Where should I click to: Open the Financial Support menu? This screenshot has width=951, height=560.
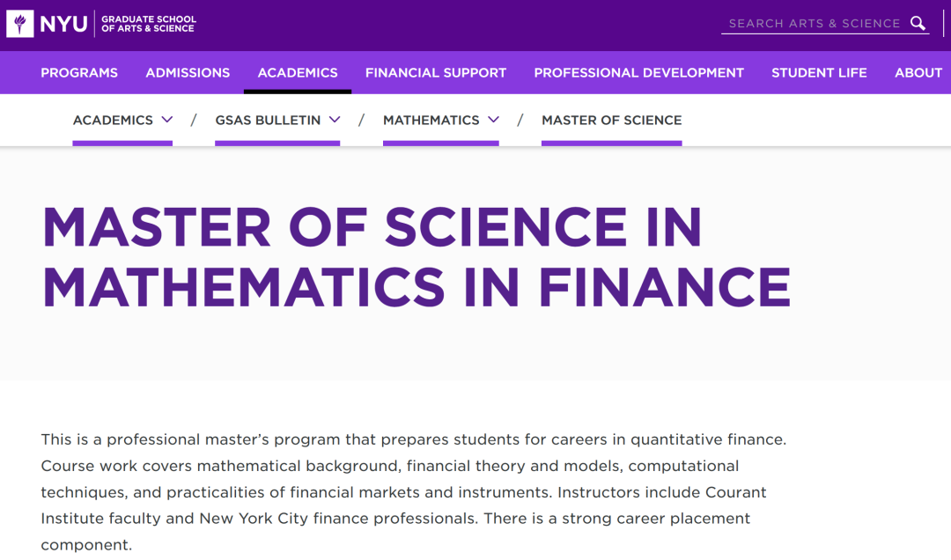tap(436, 73)
